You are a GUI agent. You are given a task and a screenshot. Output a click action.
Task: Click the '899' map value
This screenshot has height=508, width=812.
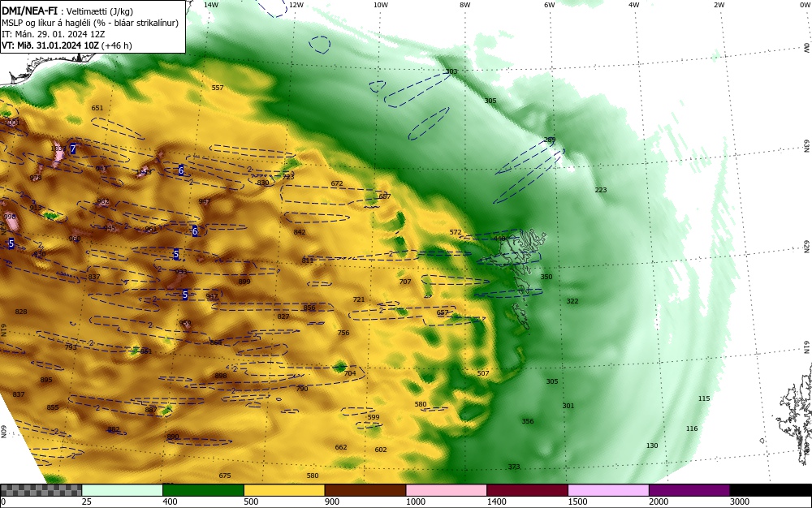(244, 282)
